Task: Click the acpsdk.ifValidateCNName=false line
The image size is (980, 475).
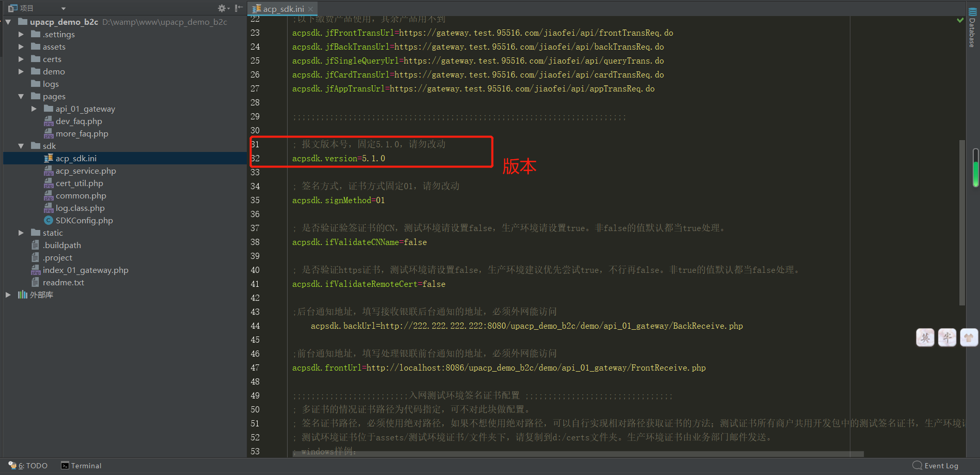Action: [359, 242]
